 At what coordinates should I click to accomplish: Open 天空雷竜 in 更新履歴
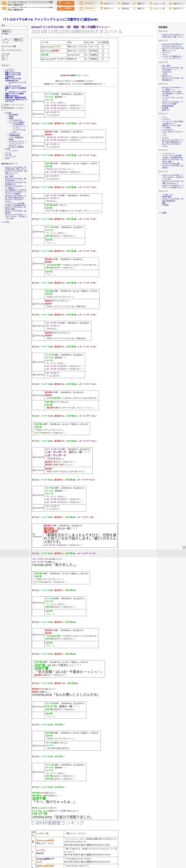point(165,205)
